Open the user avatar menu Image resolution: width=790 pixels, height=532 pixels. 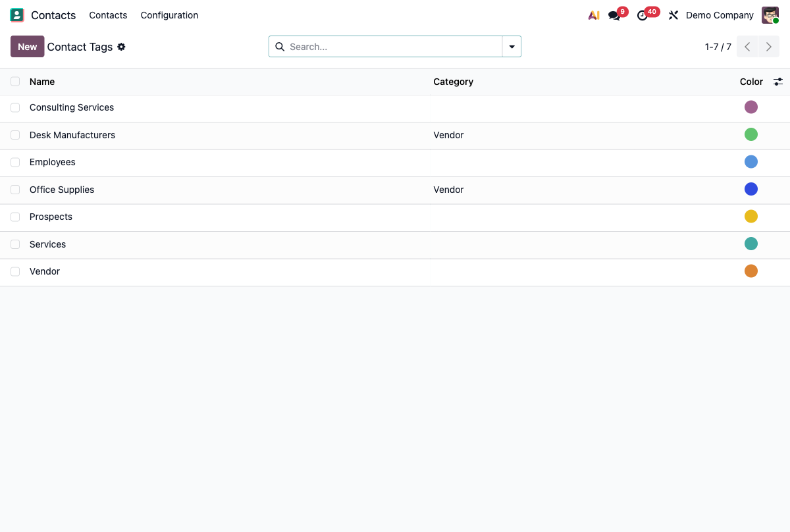(770, 15)
